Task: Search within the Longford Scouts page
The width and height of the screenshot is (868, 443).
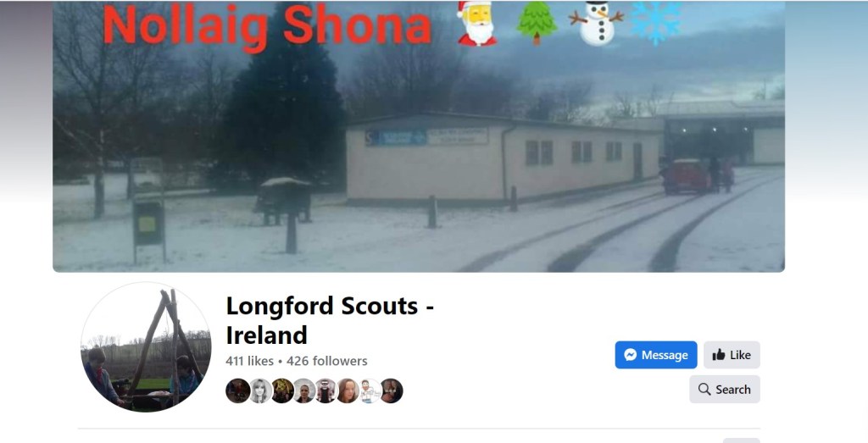Action: 725,390
